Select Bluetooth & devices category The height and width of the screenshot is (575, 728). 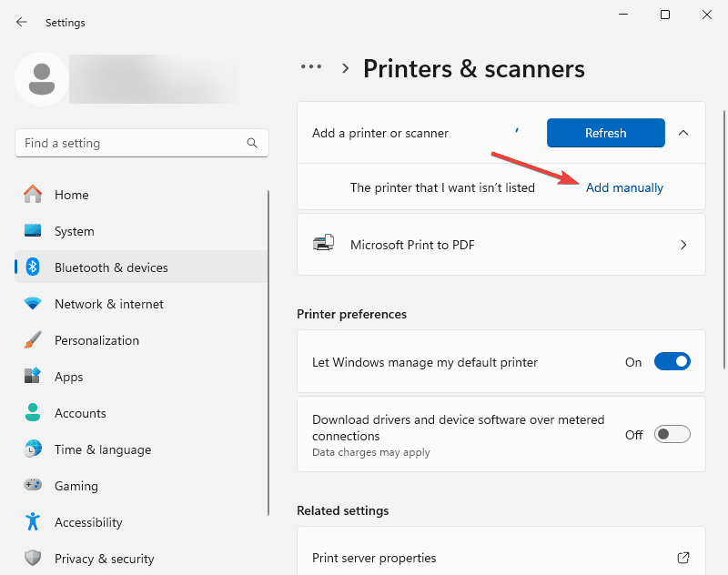pyautogui.click(x=141, y=267)
